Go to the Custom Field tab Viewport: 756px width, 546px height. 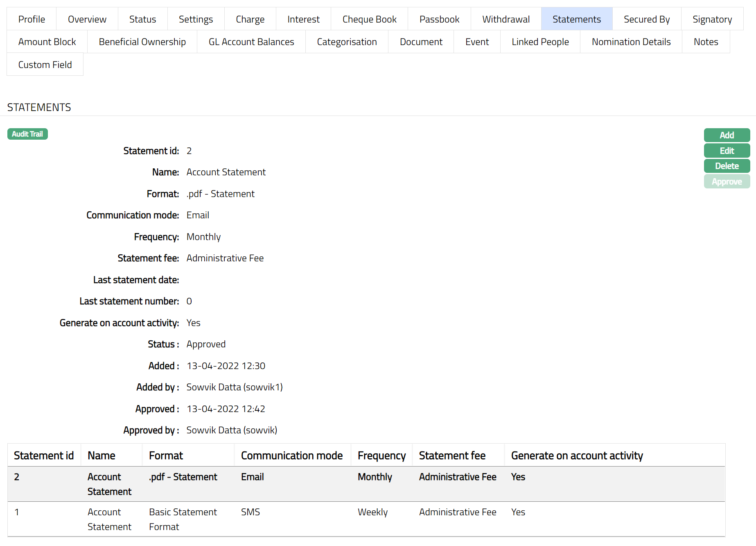(x=45, y=65)
